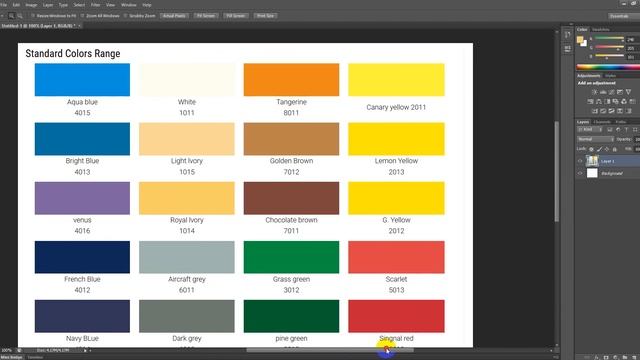Filter layers by pixel layers
The image size is (640, 360).
pos(609,130)
